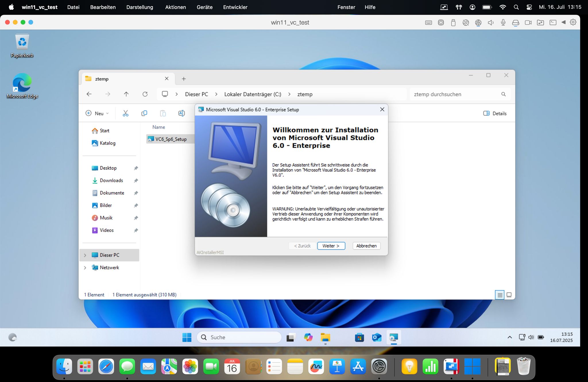Open File Explorer from Windows taskbar

(x=325, y=337)
